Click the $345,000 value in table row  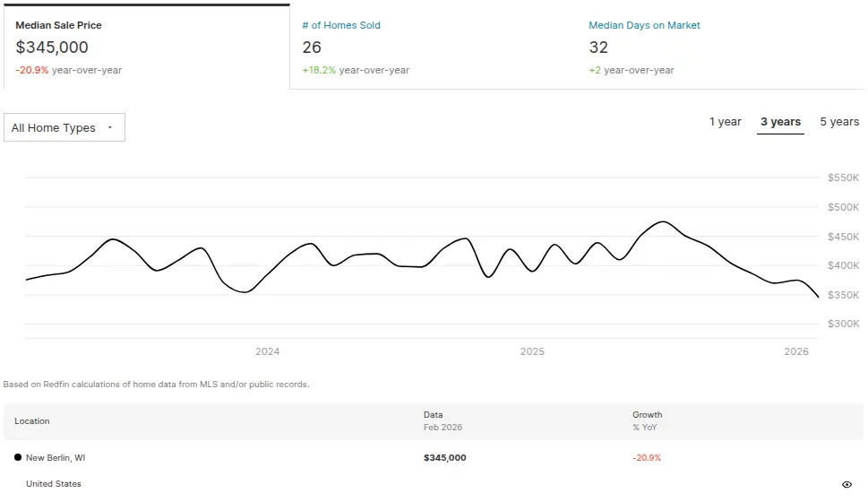(444, 457)
